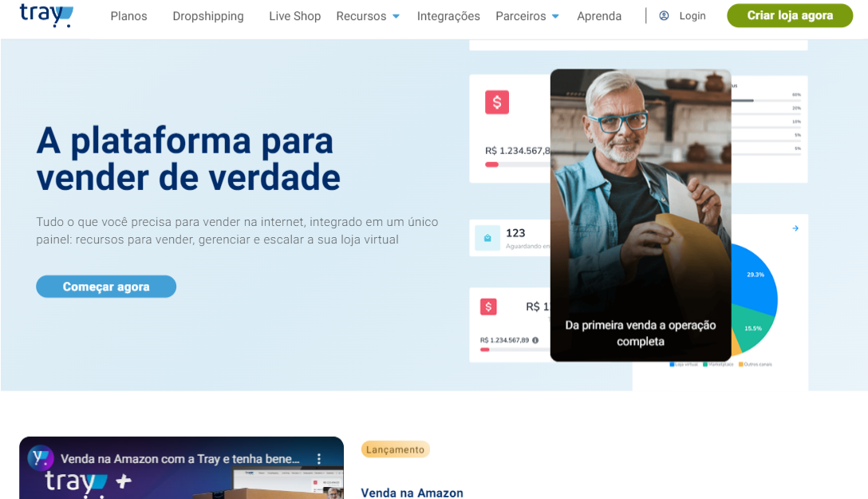Screen dimensions: 868x499
Task: Click the Começar agora button
Action: [x=106, y=287]
